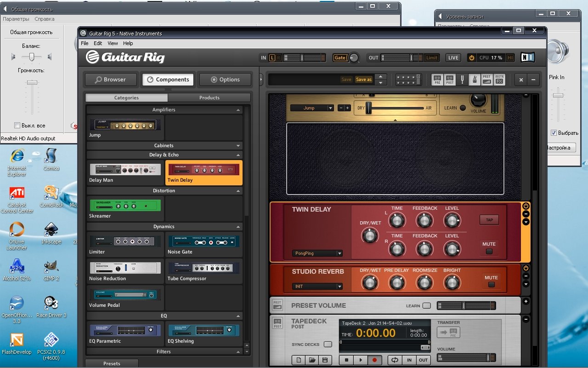Toggle Studio Reverb MUTE switch
The height and width of the screenshot is (368, 588).
(x=491, y=285)
